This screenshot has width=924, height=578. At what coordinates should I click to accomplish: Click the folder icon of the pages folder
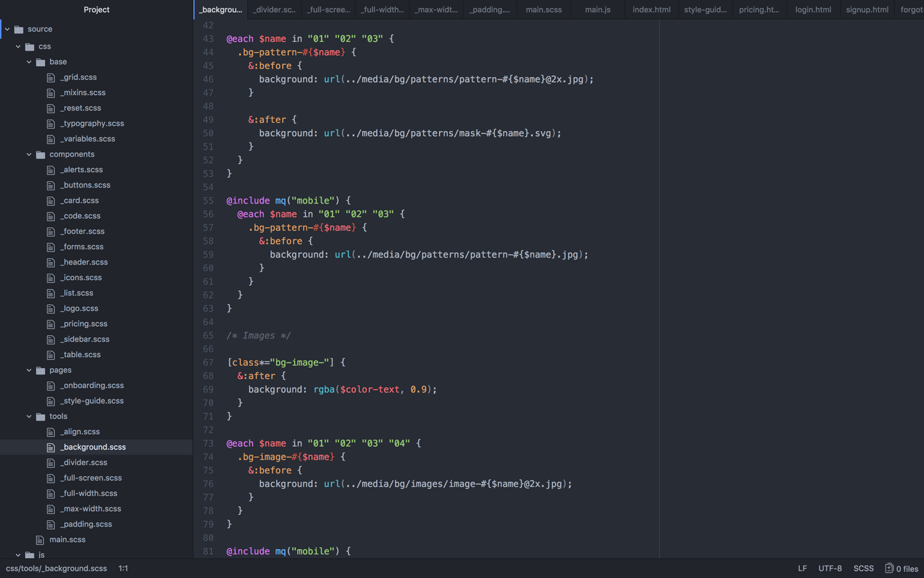(39, 370)
